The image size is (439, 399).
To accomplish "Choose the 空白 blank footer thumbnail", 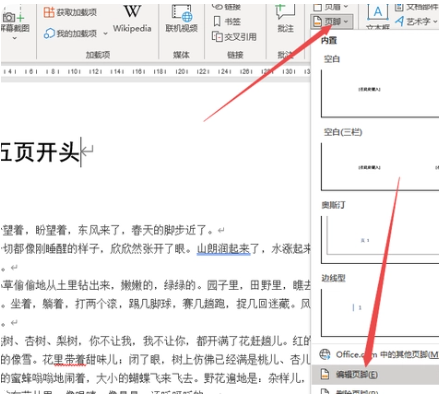I will pos(380,93).
